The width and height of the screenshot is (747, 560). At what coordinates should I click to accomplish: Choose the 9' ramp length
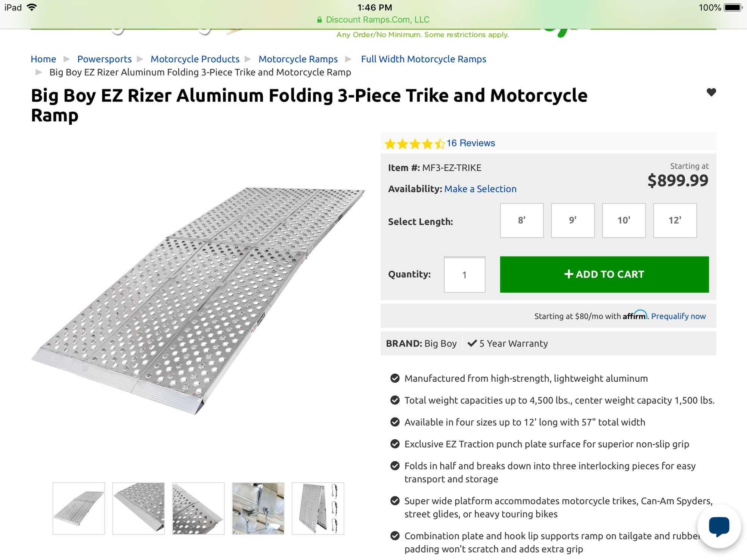click(573, 221)
